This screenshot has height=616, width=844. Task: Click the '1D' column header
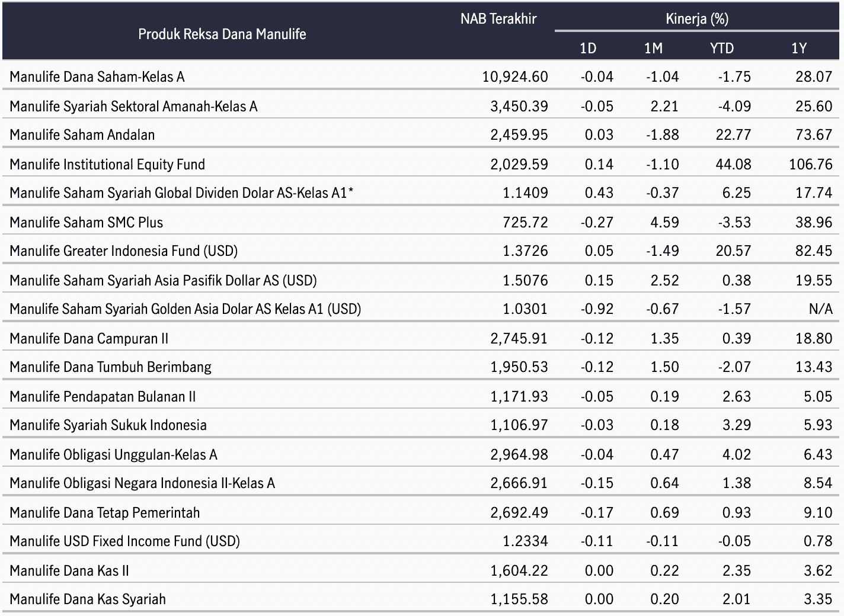point(588,48)
